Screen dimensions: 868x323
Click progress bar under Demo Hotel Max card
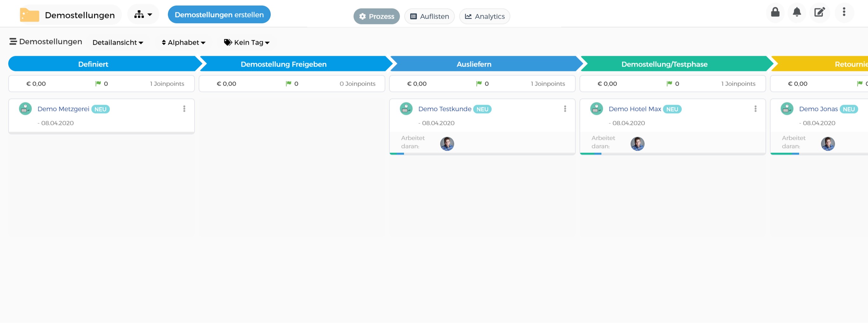pyautogui.click(x=673, y=154)
